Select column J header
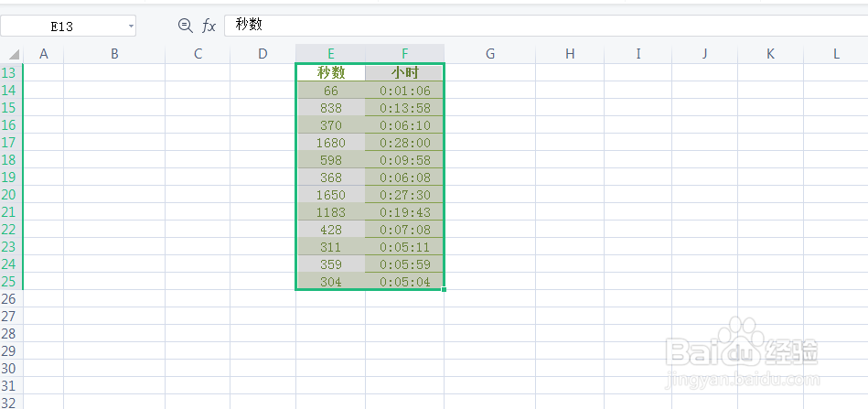This screenshot has width=868, height=409. (704, 54)
